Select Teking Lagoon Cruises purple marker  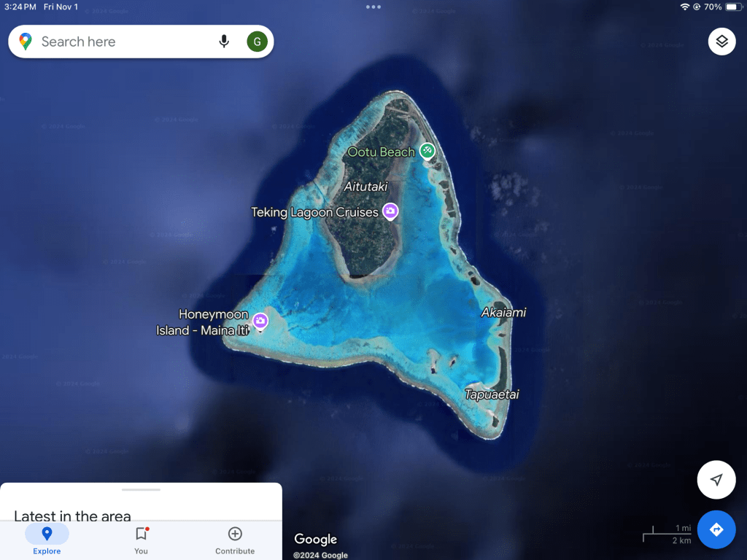click(390, 211)
